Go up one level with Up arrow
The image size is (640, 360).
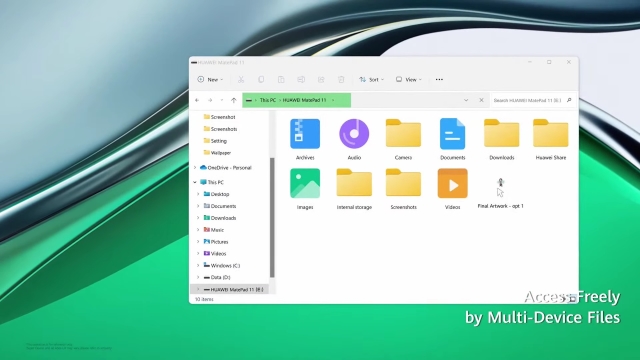click(233, 100)
